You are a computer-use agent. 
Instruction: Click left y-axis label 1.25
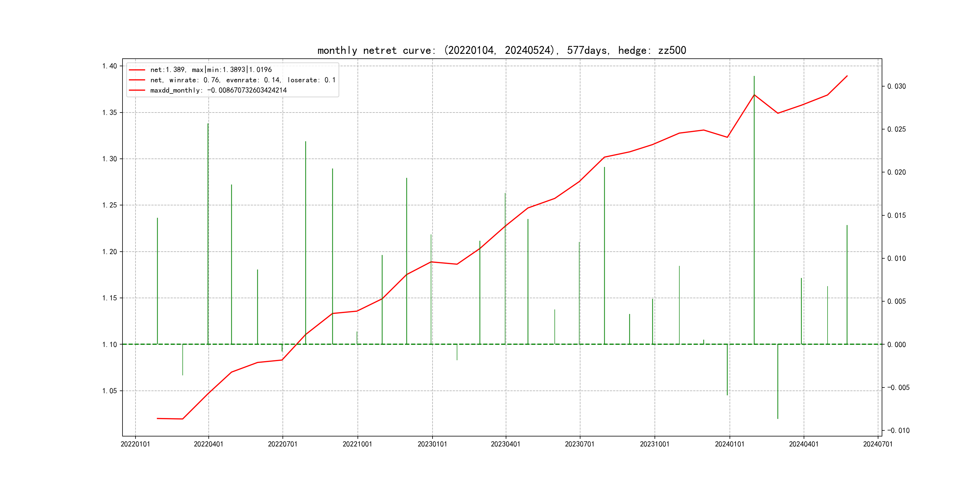pyautogui.click(x=109, y=205)
